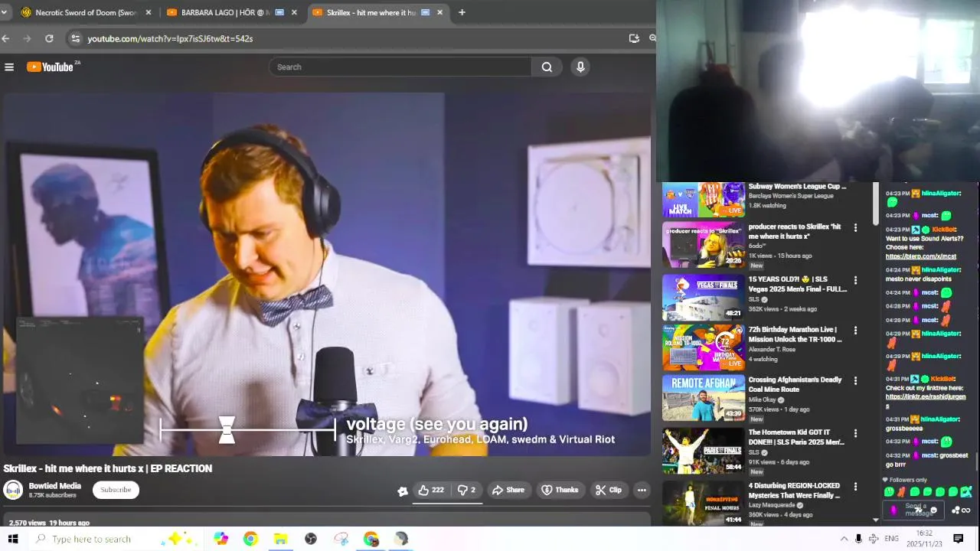980x551 pixels.
Task: Close the Necrotic Sword of Doom tab
Action: 149,12
